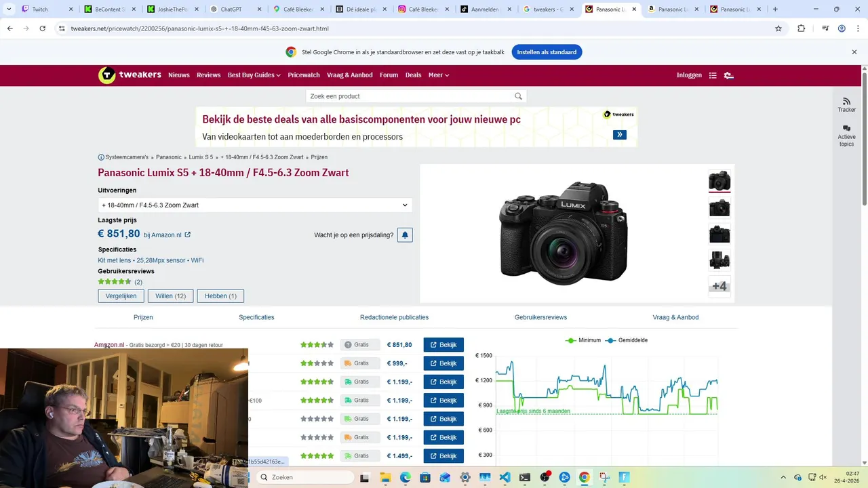Image resolution: width=868 pixels, height=488 pixels.
Task: Open Vraag & Aanbod in the header menu
Action: coord(350,75)
